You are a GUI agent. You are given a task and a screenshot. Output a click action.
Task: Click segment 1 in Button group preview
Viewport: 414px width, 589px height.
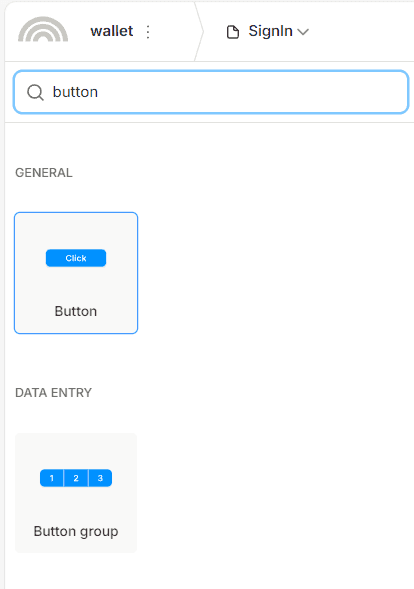tap(52, 478)
